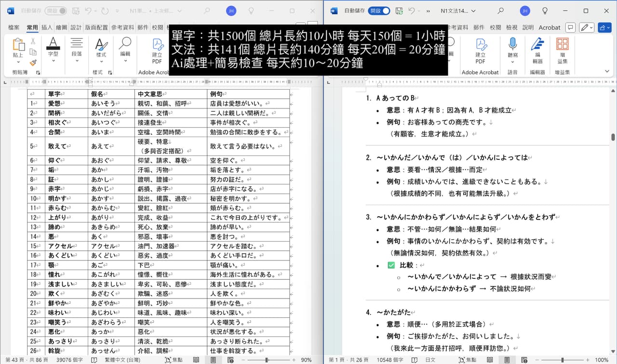Adjust zoom slider in left window status bar
Screen dimensions: 617x364
pyautogui.click(x=267, y=360)
